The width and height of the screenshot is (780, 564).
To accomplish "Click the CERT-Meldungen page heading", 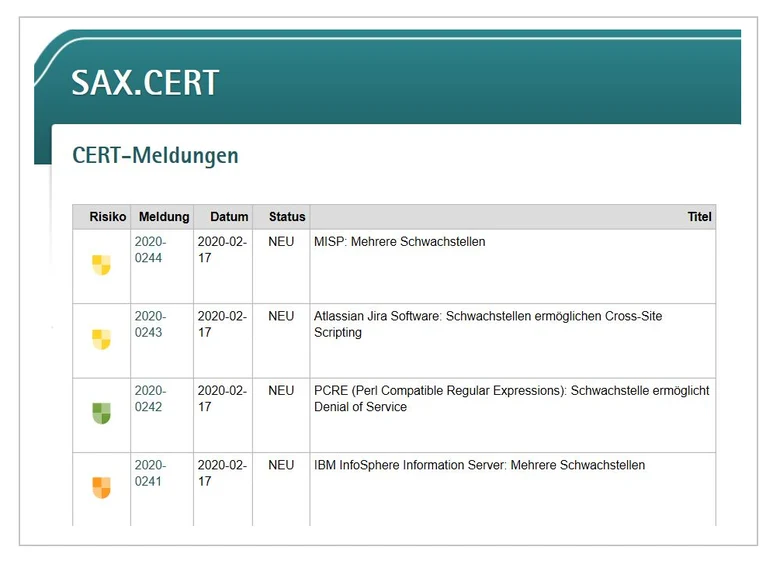I will point(155,156).
